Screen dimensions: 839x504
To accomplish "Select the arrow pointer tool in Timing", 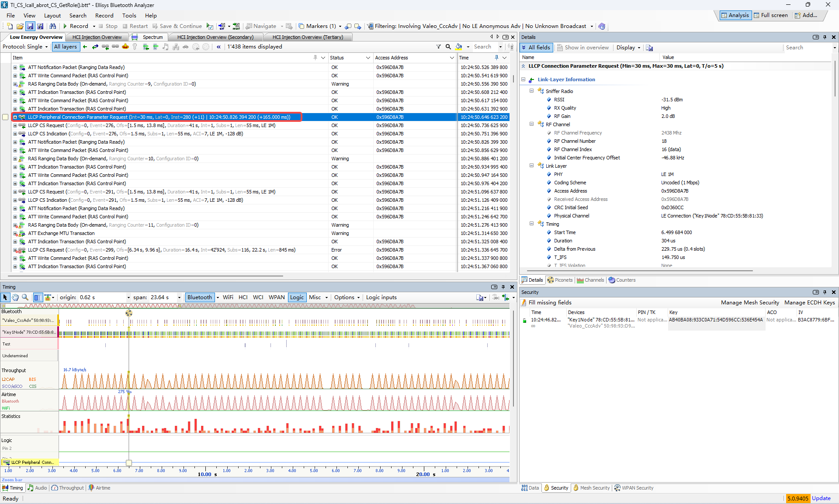I will point(5,297).
